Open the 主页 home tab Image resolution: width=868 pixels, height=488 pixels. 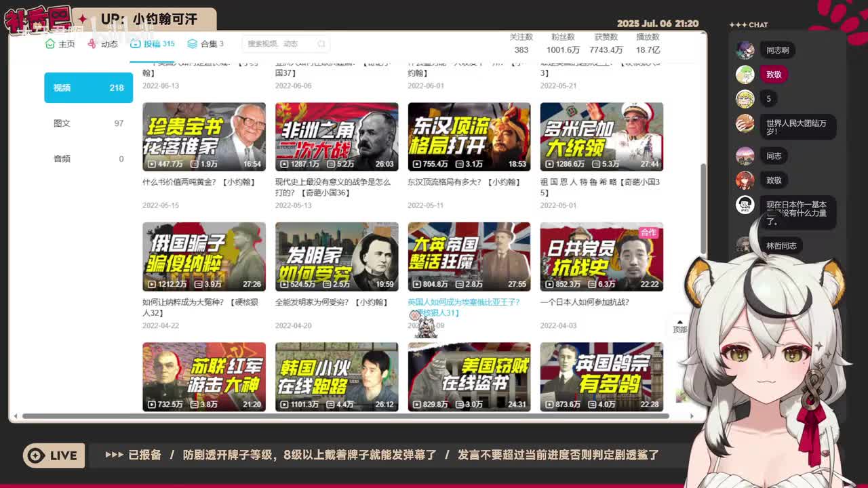[60, 44]
